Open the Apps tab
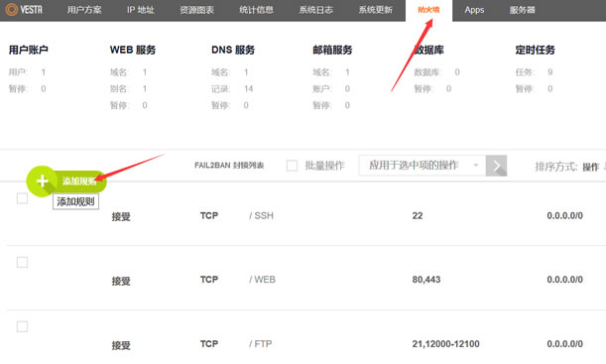This screenshot has width=606, height=364. click(x=474, y=10)
